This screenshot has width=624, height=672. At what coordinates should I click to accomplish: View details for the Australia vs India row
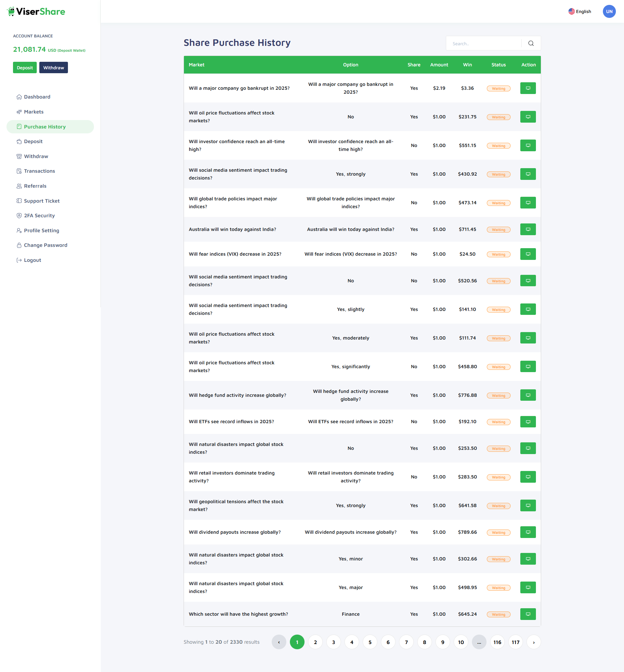[x=528, y=229]
